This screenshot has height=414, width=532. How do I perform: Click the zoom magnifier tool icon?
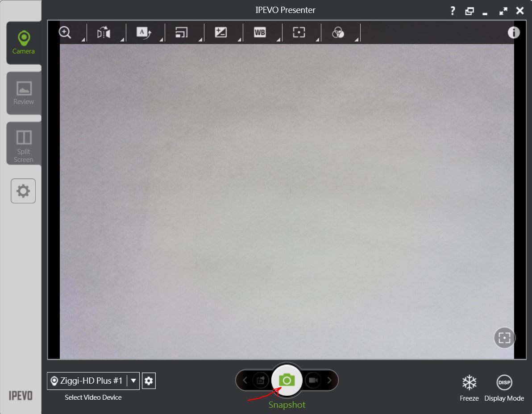tap(66, 32)
